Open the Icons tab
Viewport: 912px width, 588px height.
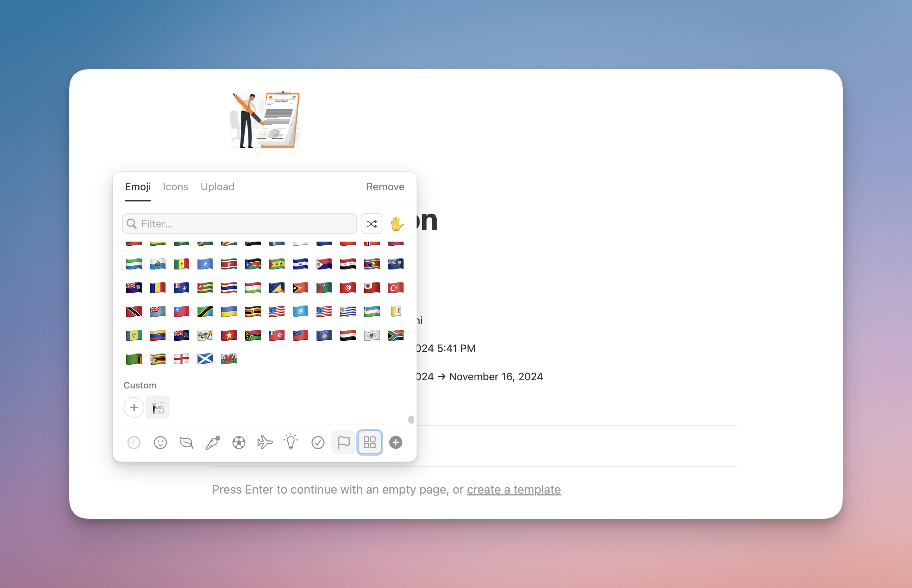pyautogui.click(x=175, y=187)
